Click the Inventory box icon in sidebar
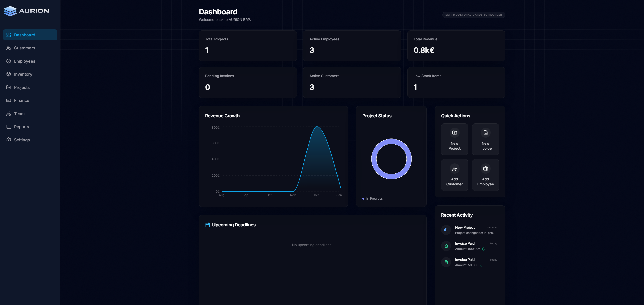 (x=9, y=74)
